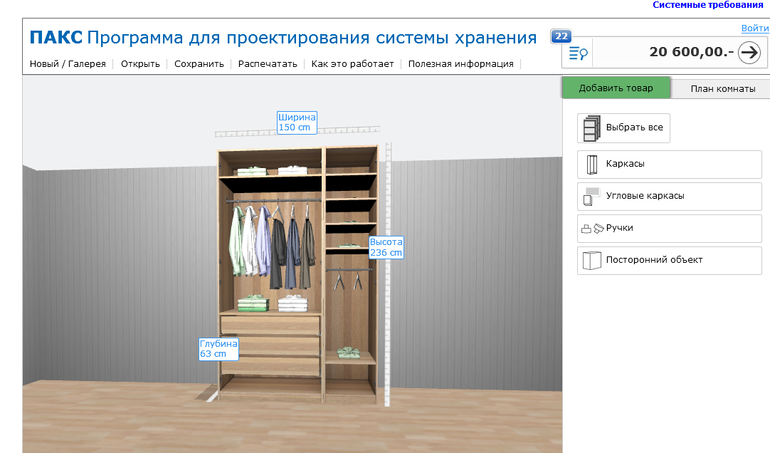Click Распечатать to print the design
The height and width of the screenshot is (453, 770).
pyautogui.click(x=268, y=64)
